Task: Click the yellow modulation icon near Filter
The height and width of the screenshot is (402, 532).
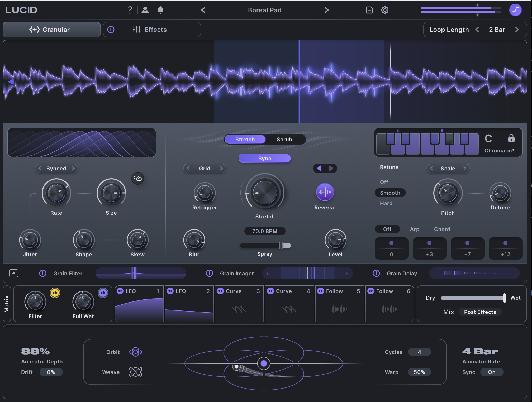Action: pyautogui.click(x=55, y=293)
